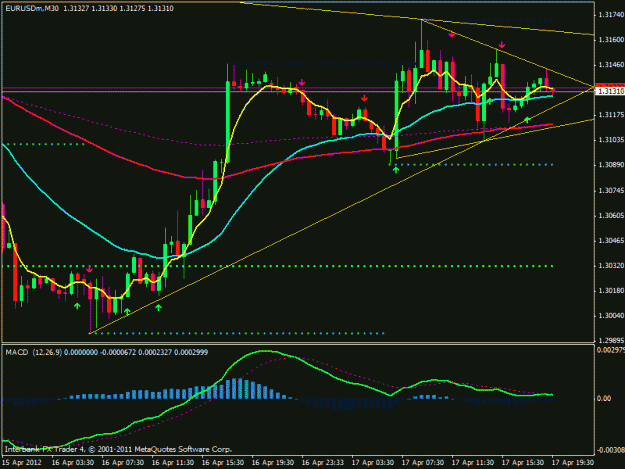
Task: Select the 1.31175 price axis label
Action: click(x=611, y=115)
